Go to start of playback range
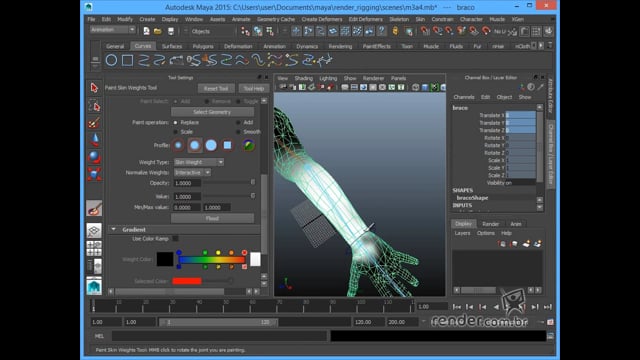640x360 pixels. 457,307
